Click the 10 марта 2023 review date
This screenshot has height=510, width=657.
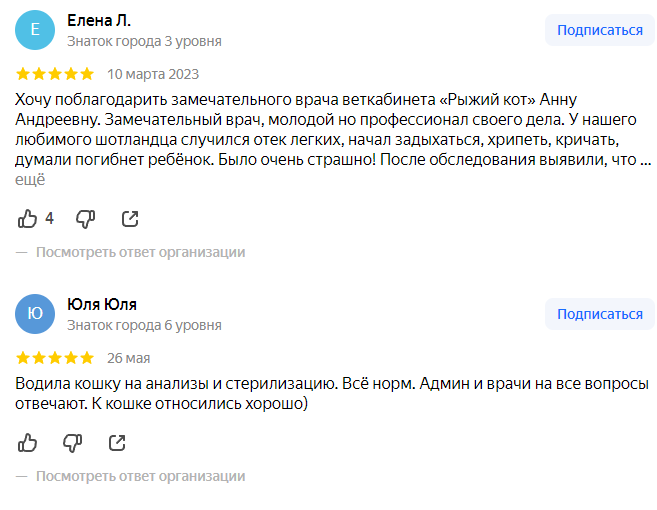[x=153, y=74]
